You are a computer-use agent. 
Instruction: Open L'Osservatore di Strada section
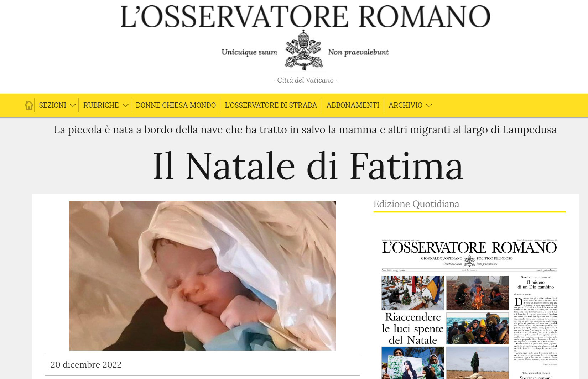(x=271, y=105)
